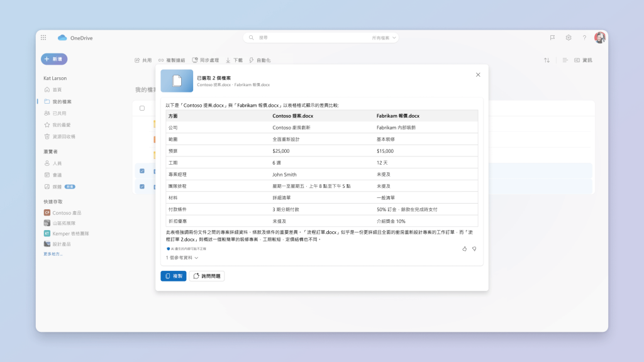Click the thumbs down feedback icon
This screenshot has width=644, height=362.
pyautogui.click(x=474, y=249)
